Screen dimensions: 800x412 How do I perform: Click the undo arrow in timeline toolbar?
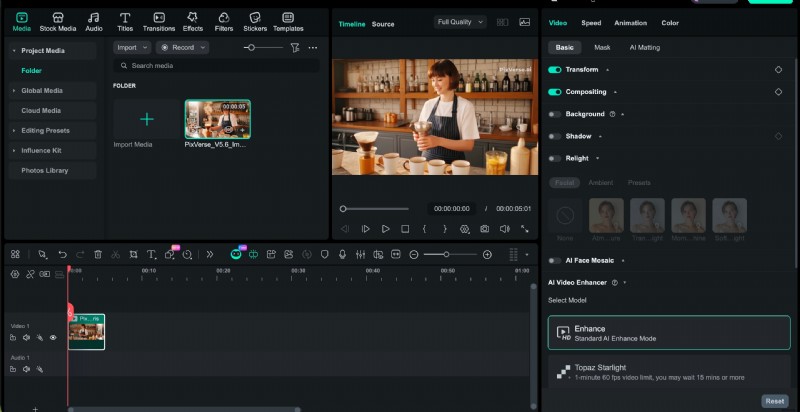(62, 254)
